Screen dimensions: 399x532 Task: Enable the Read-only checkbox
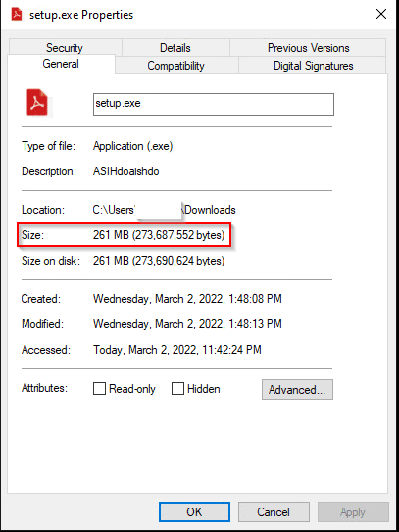click(x=99, y=389)
